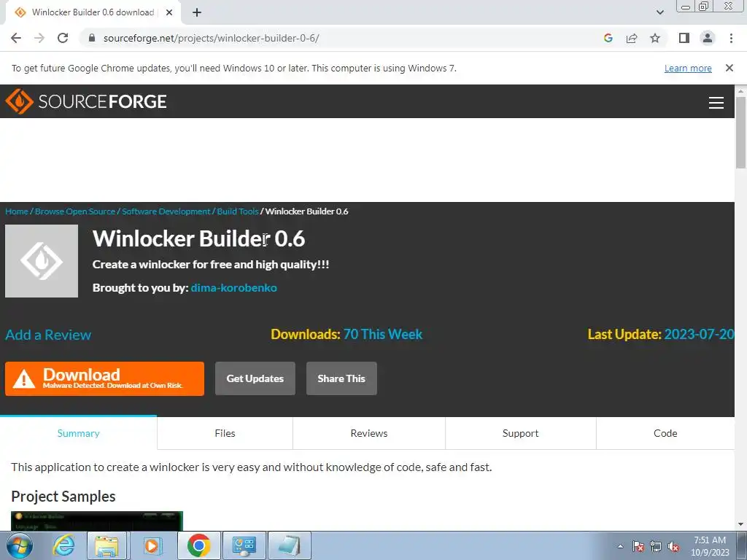Open the Control Panel taskbar icon

pos(244,545)
